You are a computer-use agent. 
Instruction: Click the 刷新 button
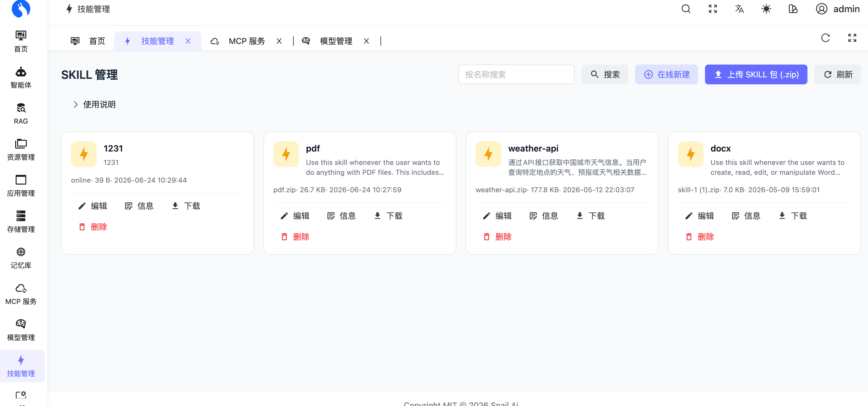pos(837,74)
